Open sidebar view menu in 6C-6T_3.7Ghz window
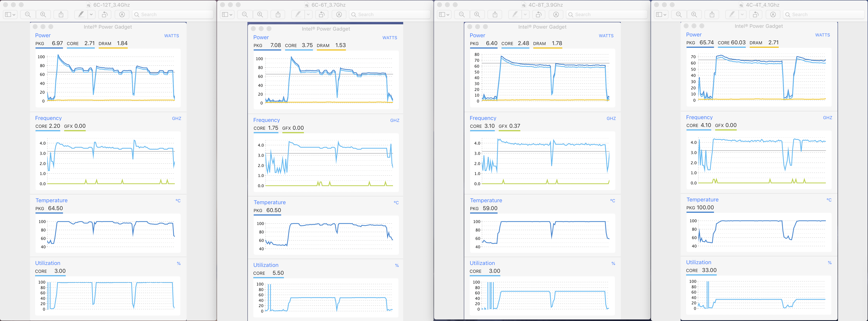Viewport: 868px width, 321px height. tap(227, 15)
